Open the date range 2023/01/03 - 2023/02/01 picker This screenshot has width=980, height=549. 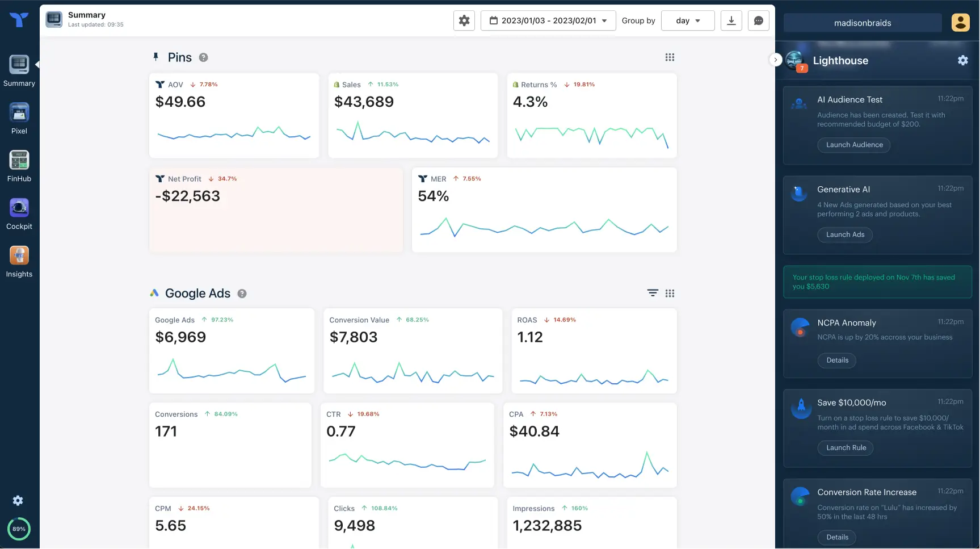pyautogui.click(x=548, y=20)
